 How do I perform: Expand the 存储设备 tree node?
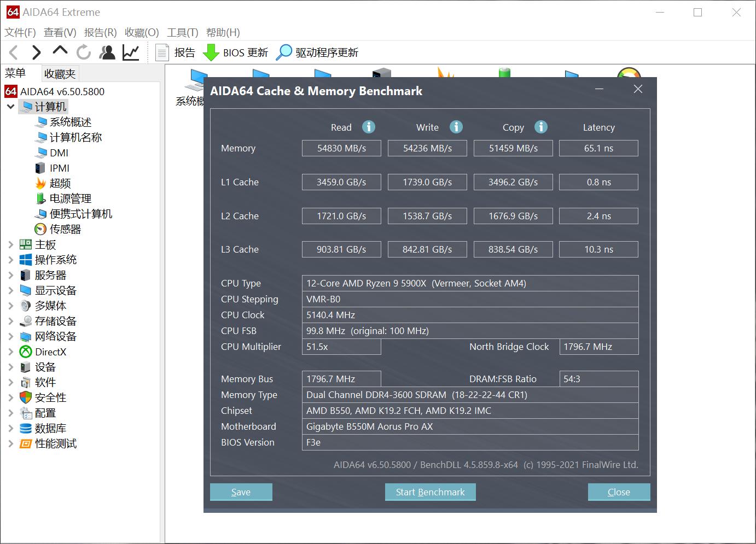click(10, 321)
